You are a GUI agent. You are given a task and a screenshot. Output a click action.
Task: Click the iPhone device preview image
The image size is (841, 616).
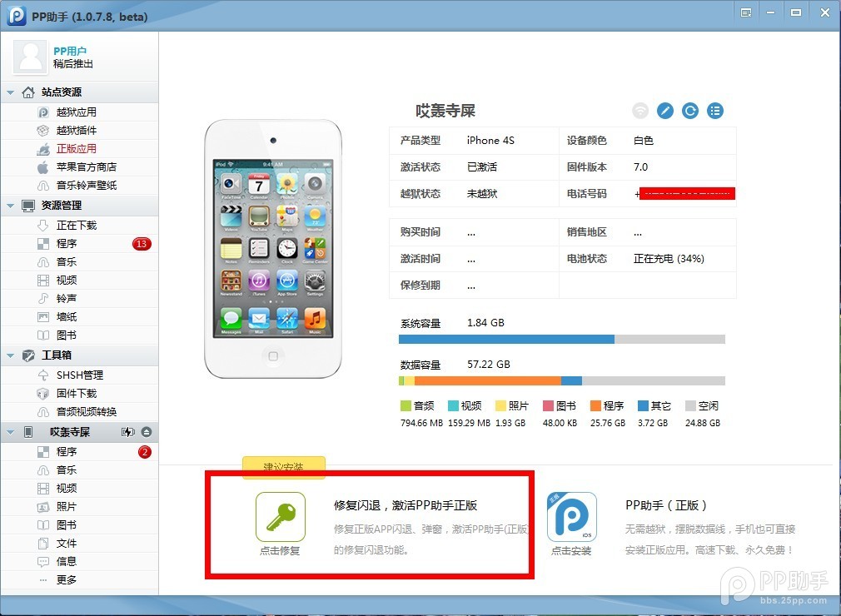click(x=273, y=249)
